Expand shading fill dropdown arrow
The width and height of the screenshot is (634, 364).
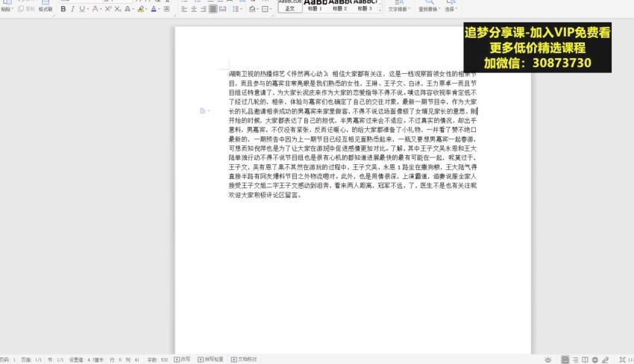257,9
